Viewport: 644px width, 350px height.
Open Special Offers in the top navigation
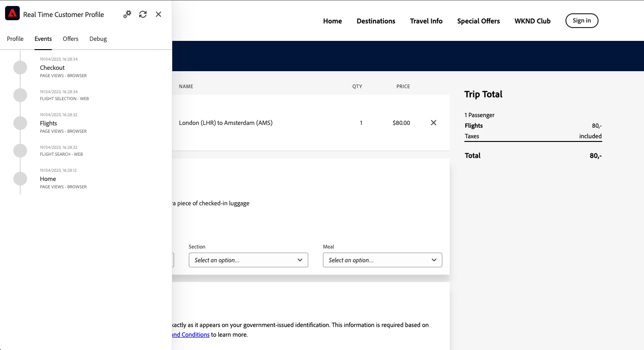479,21
